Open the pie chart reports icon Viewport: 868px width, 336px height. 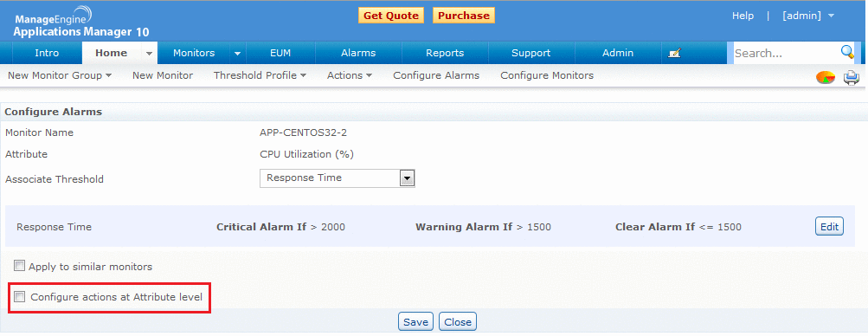[x=826, y=78]
